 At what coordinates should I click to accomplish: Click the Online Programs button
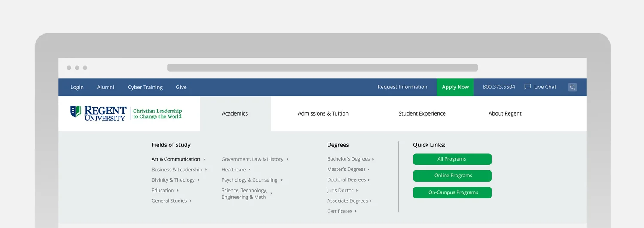click(x=452, y=176)
